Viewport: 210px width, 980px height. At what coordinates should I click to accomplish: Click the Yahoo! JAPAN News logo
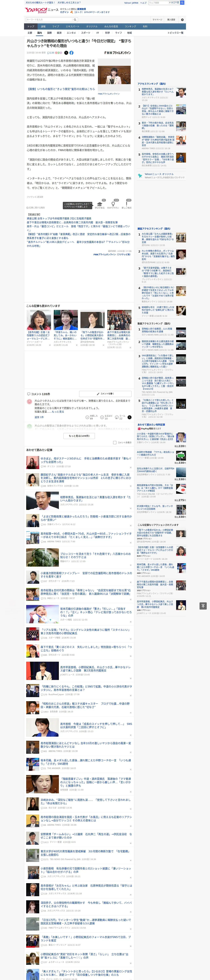[42, 10]
